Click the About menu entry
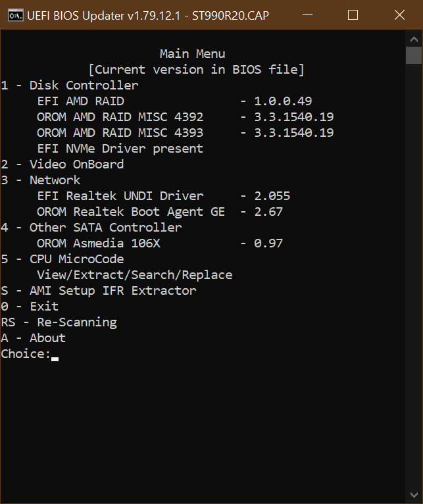This screenshot has height=504, width=423. 34,338
